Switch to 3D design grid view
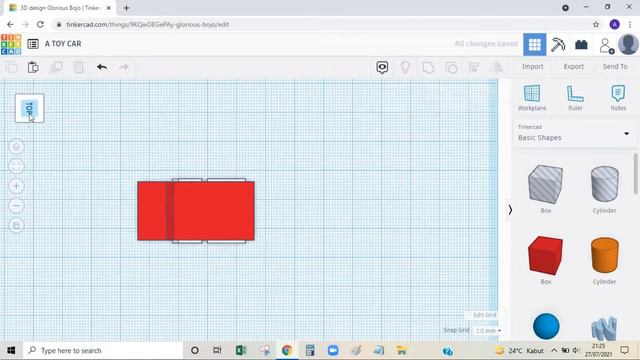The image size is (640, 360). pos(535,44)
